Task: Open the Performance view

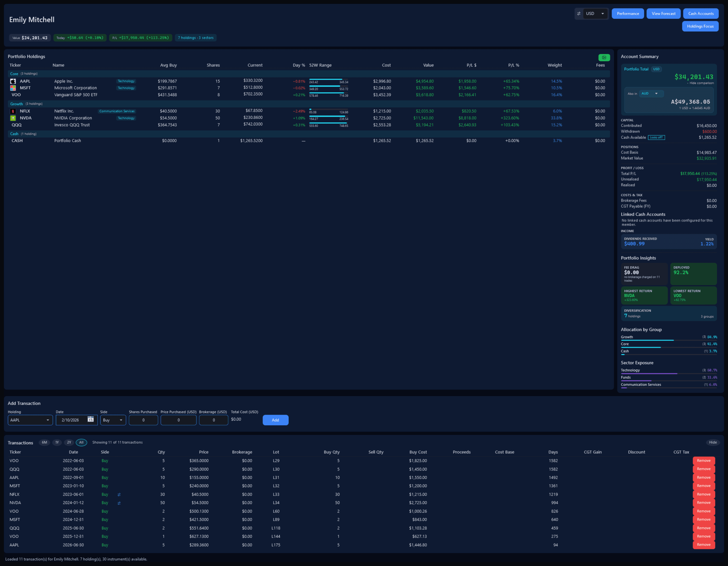Action: tap(628, 14)
